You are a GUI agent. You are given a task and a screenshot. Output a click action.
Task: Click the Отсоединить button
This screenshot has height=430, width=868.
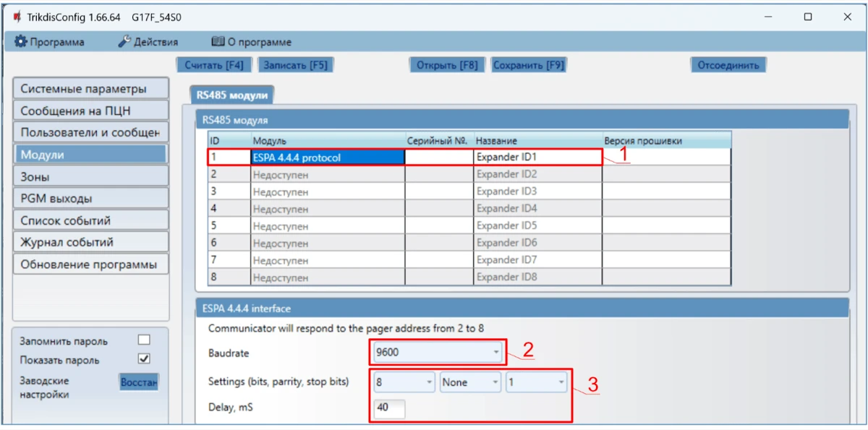[x=728, y=65]
